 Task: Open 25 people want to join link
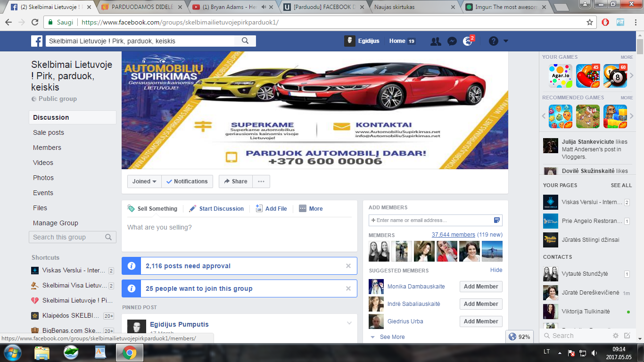[x=199, y=288]
